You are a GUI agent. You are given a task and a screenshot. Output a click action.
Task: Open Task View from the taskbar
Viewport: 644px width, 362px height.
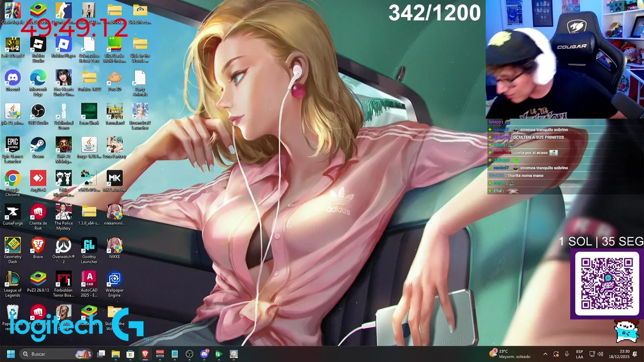point(101,354)
